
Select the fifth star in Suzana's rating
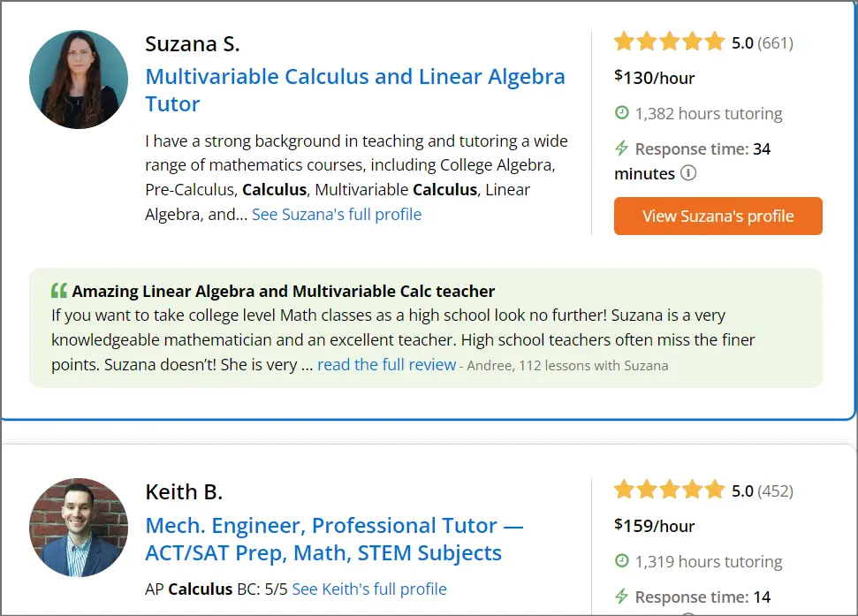click(713, 41)
